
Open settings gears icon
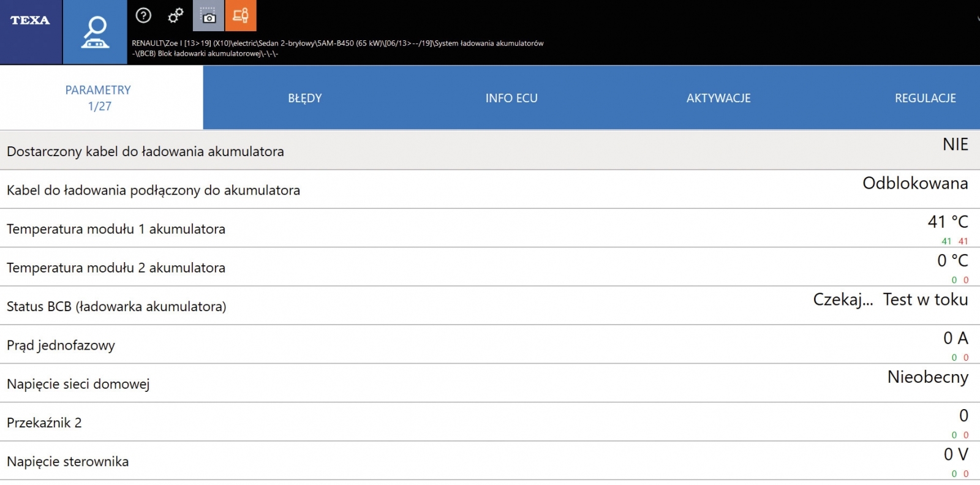coord(176,15)
